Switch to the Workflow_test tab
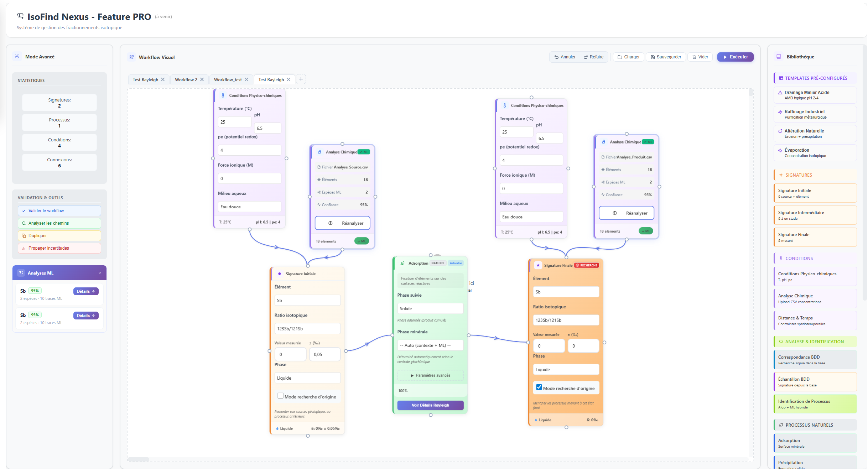The width and height of the screenshot is (868, 474). click(x=228, y=80)
